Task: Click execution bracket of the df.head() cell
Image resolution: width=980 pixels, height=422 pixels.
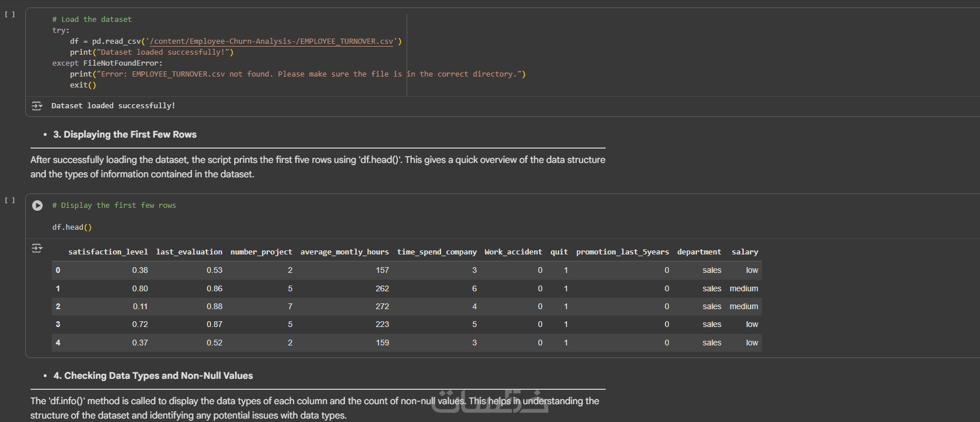Action: coord(10,200)
